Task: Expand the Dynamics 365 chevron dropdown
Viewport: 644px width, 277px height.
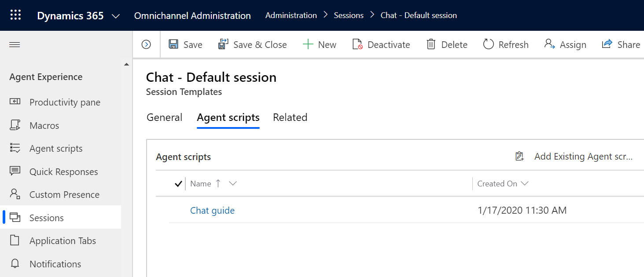Action: coord(116,16)
